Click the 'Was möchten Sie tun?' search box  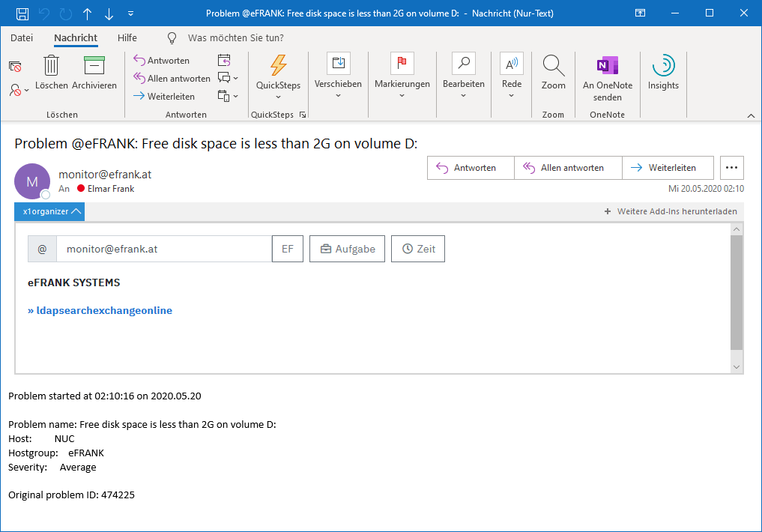[x=236, y=38]
